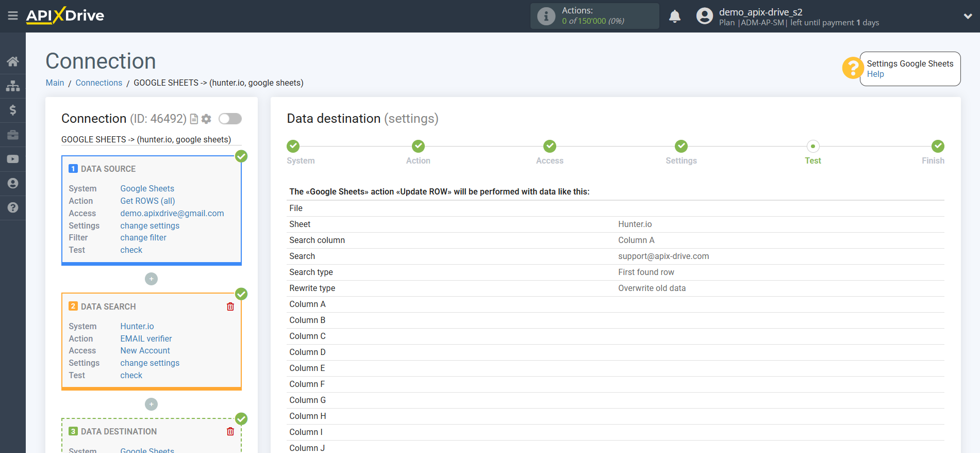Go to the Connections breadcrumb link
The height and width of the screenshot is (453, 980).
[99, 83]
